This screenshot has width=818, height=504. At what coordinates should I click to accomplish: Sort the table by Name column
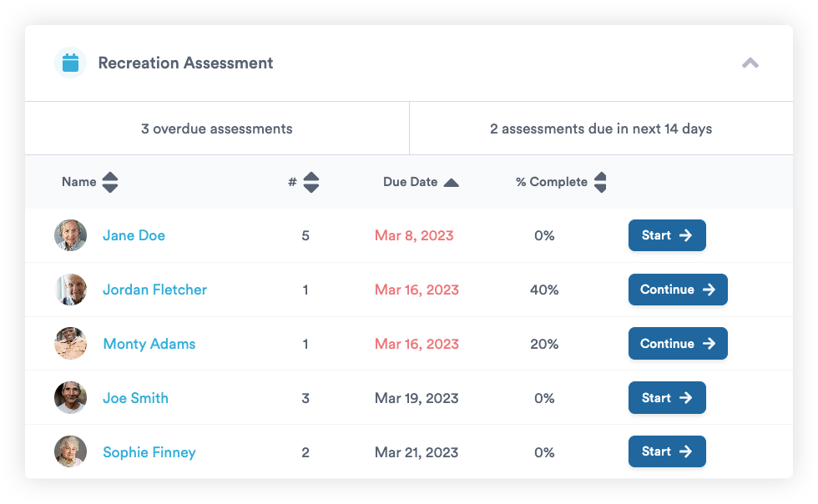[109, 182]
